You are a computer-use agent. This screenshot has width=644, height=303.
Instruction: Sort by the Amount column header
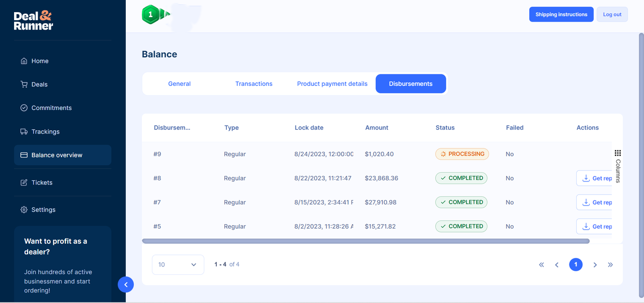[x=377, y=128]
